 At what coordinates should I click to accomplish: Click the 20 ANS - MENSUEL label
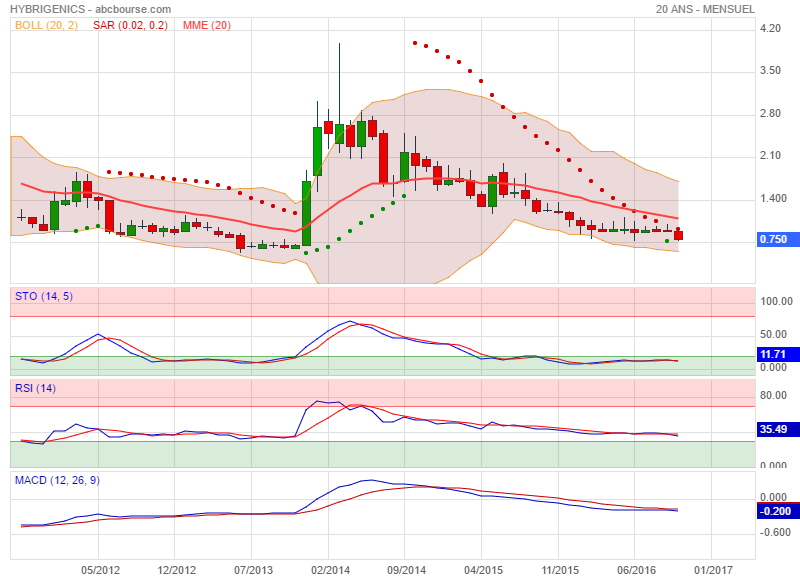pyautogui.click(x=705, y=9)
